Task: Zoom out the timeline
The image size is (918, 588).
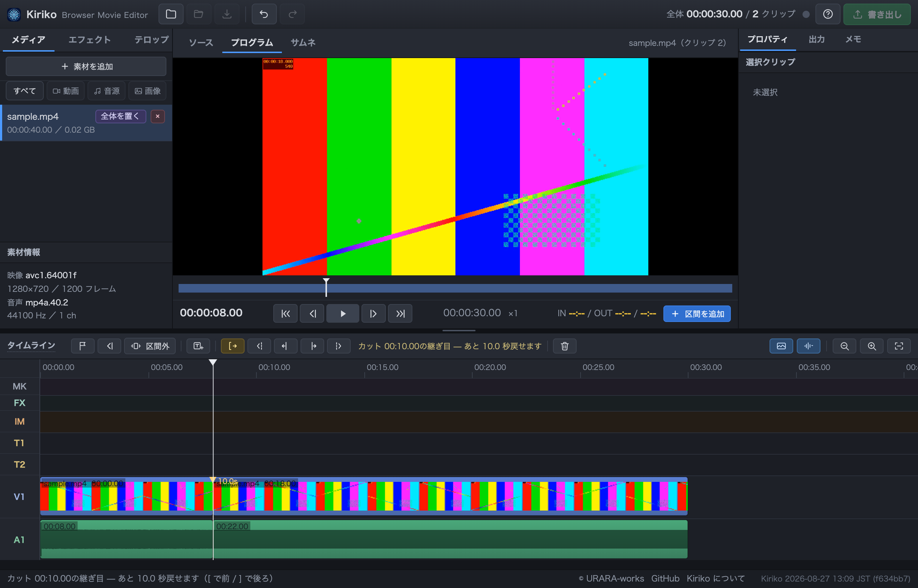Action: point(845,346)
